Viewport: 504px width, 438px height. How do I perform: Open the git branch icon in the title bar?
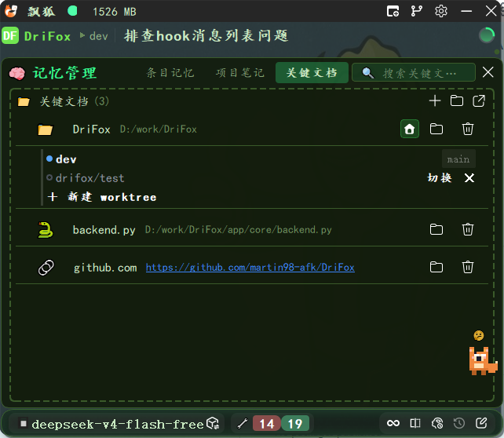click(417, 11)
